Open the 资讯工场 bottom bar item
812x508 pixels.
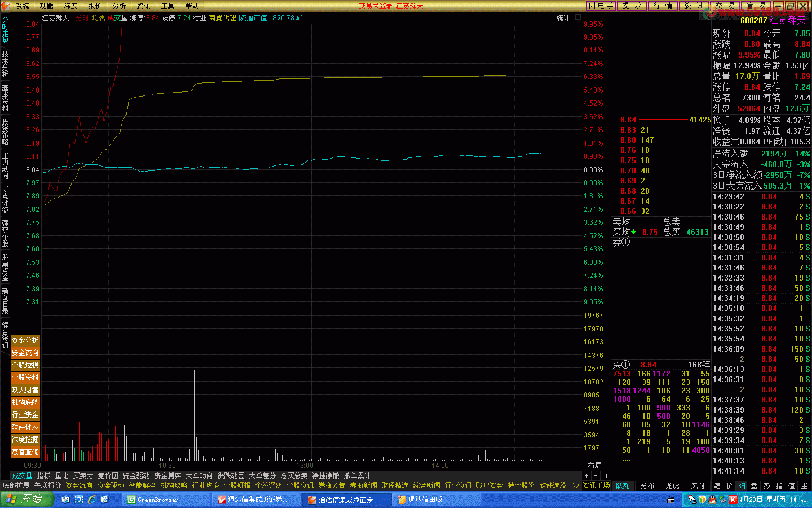[x=596, y=485]
